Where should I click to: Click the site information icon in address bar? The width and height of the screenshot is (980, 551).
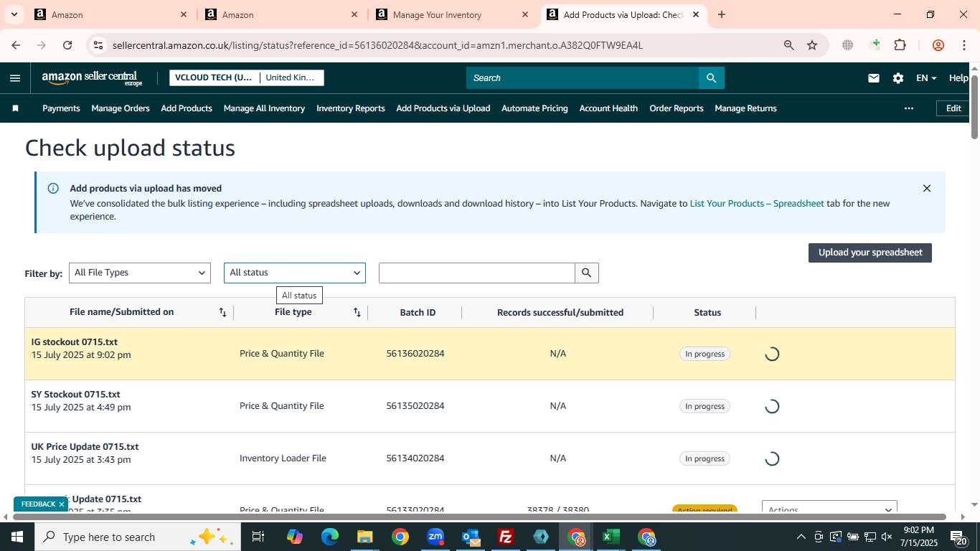coord(98,45)
